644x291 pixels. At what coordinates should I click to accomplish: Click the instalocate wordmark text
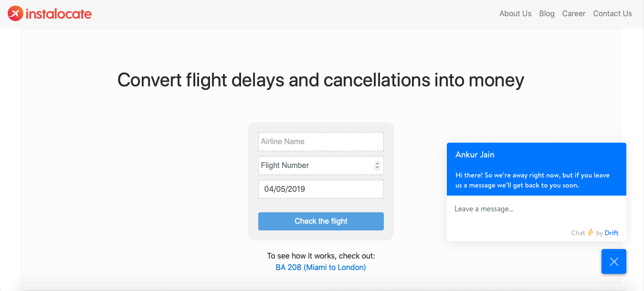58,14
